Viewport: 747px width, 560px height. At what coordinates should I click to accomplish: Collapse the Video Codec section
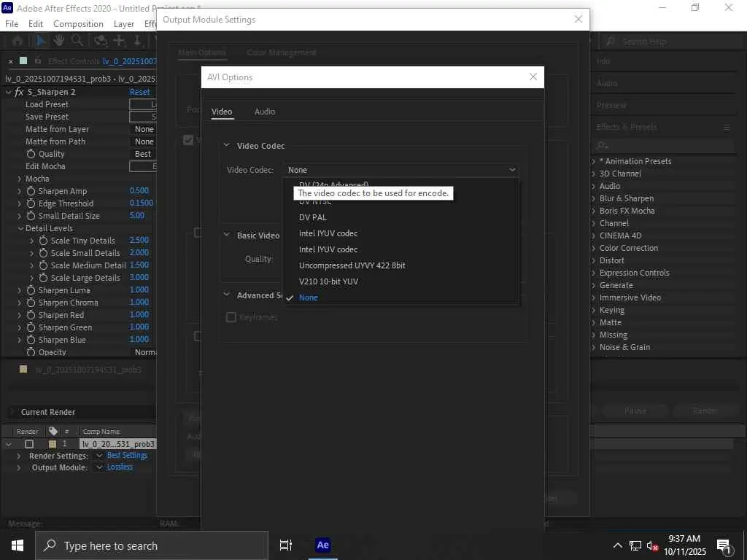227,145
